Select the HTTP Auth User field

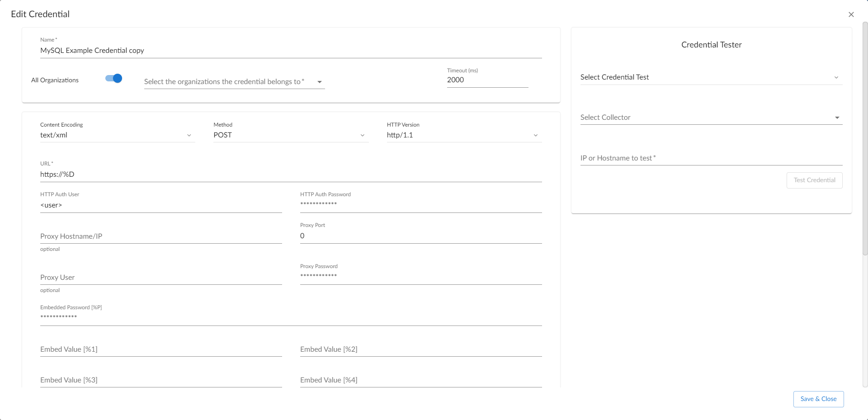click(x=160, y=205)
